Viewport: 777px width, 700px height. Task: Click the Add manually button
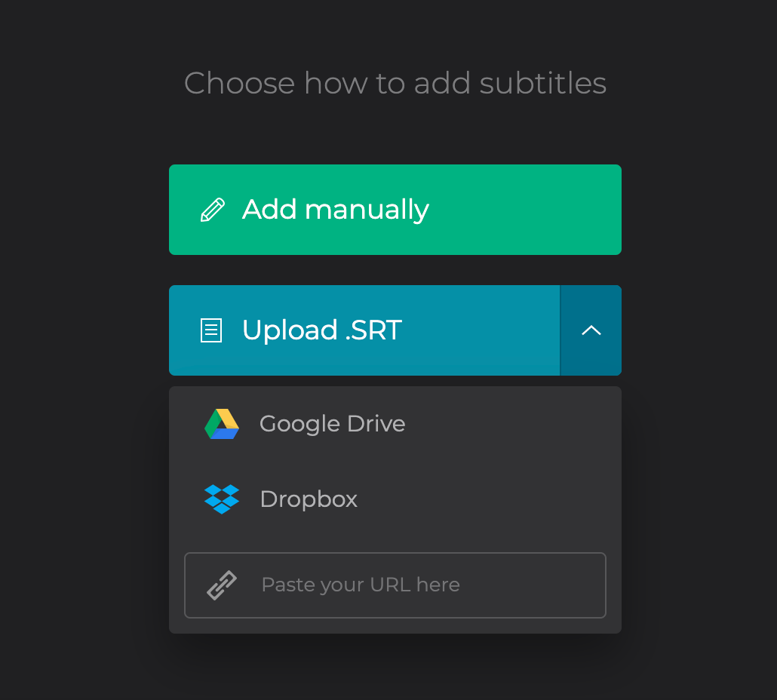click(395, 210)
